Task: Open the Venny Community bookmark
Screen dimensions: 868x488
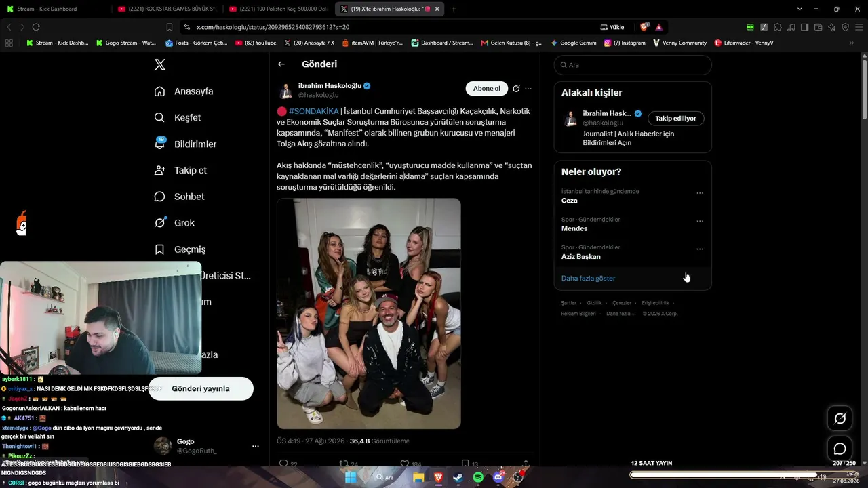Action: 679,43
